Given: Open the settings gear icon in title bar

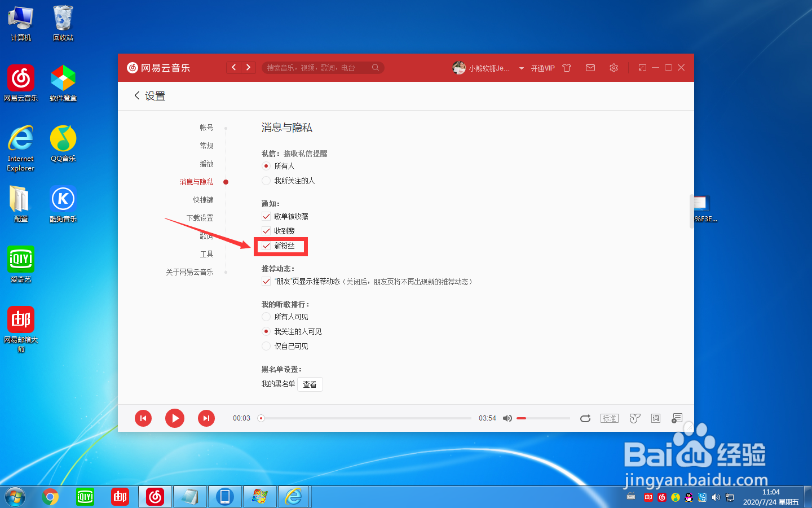Looking at the screenshot, I should (614, 68).
